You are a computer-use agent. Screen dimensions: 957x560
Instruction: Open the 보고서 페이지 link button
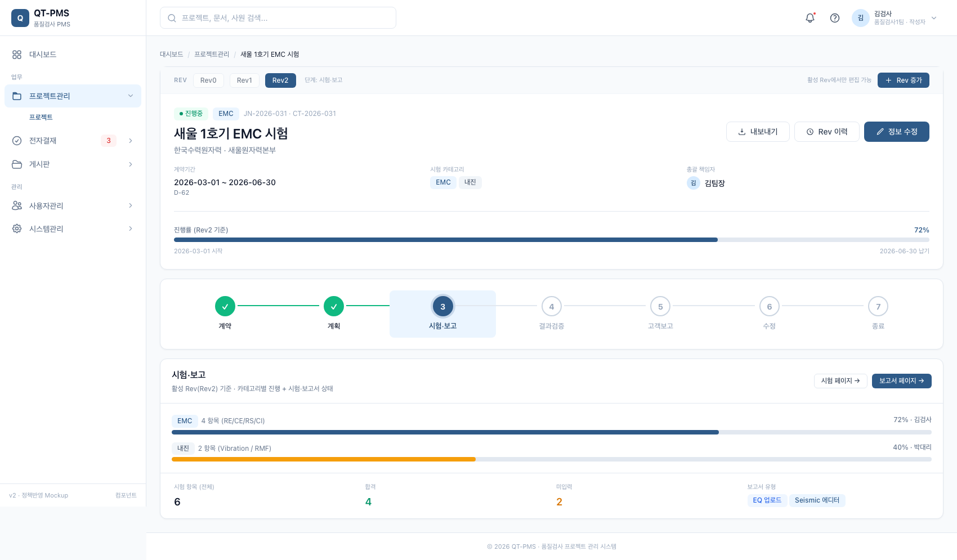click(x=901, y=381)
